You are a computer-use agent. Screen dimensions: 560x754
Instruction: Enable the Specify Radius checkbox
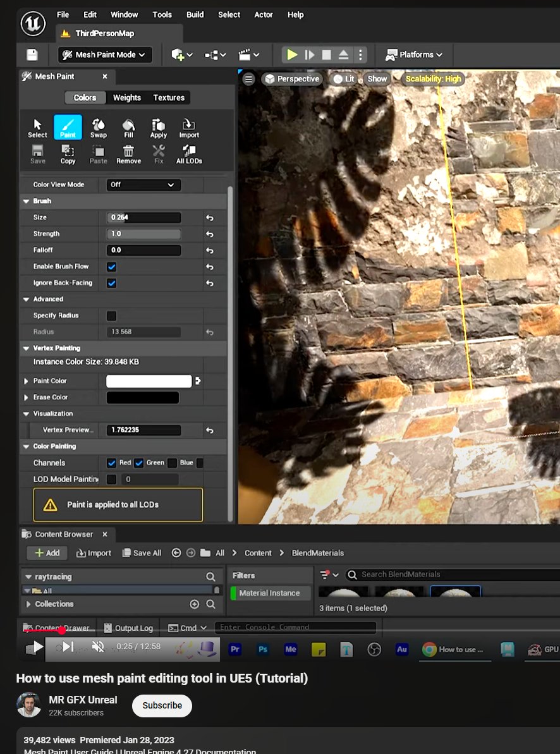click(112, 316)
